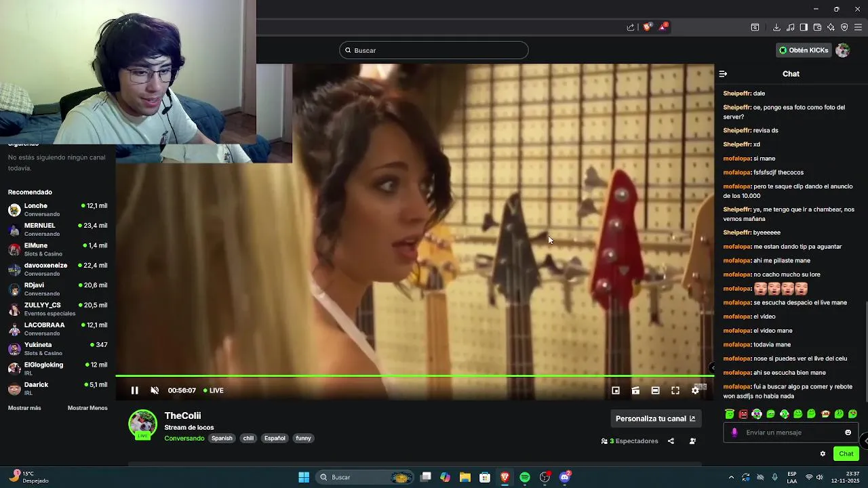This screenshot has height=488, width=868.
Task: Collapse the chat panel arrow icon
Action: click(x=723, y=74)
